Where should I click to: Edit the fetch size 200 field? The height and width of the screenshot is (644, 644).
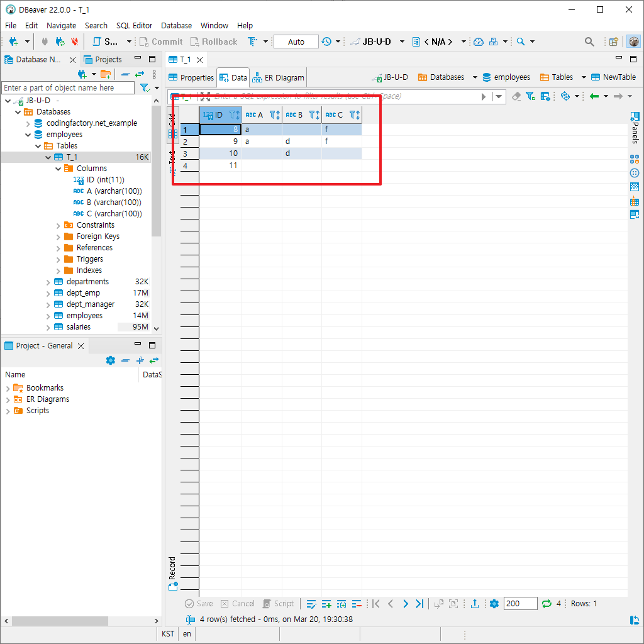coord(520,604)
